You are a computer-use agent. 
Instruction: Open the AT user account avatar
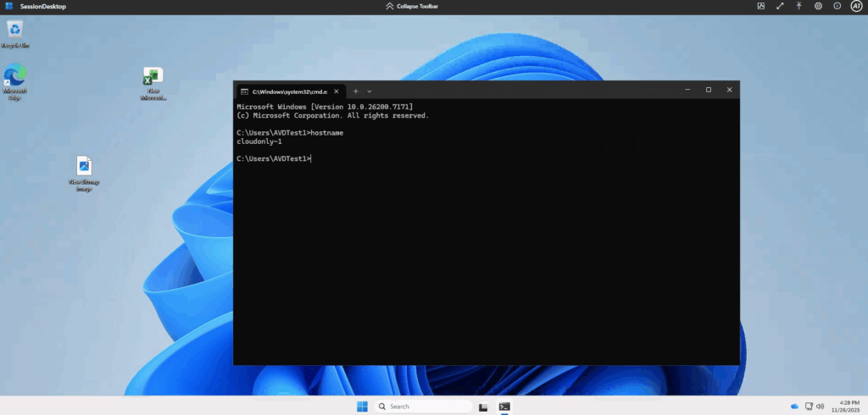[x=856, y=6]
